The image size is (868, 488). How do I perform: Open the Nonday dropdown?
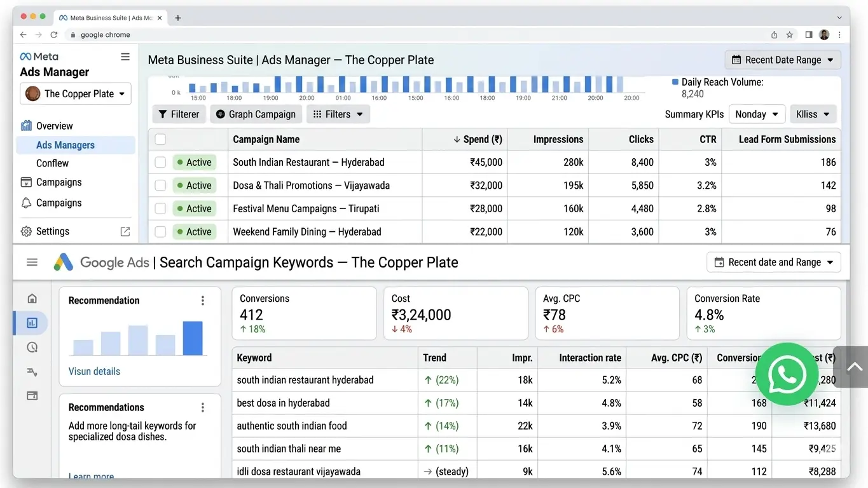point(757,114)
